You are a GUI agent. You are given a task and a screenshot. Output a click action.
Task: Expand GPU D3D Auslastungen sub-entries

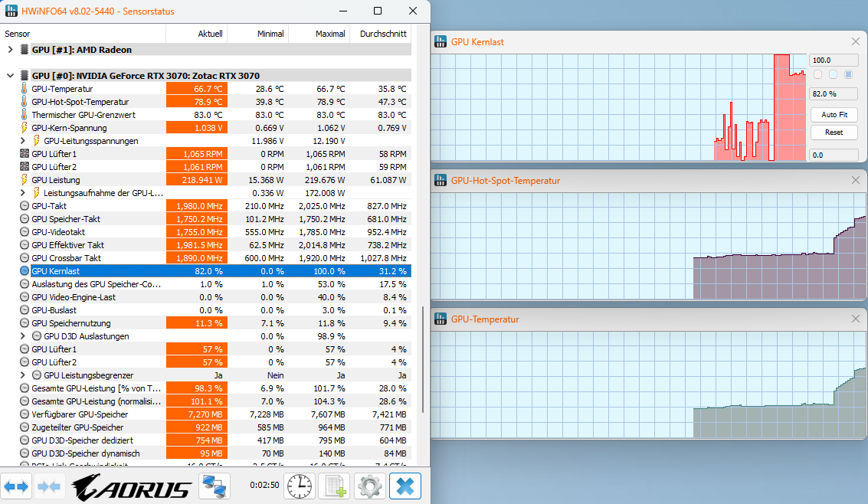23,335
